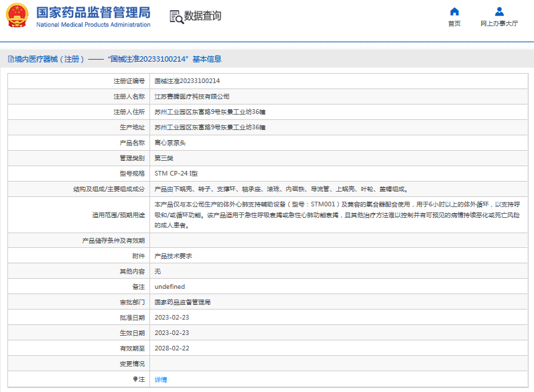Click the 结构及组成/主要组成成分 row label
534x392 pixels.
click(109, 189)
